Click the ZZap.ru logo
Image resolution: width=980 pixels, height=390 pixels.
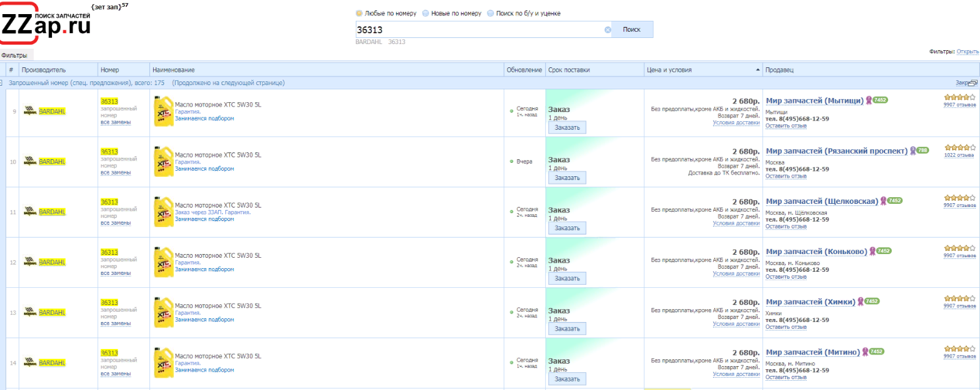(x=46, y=24)
